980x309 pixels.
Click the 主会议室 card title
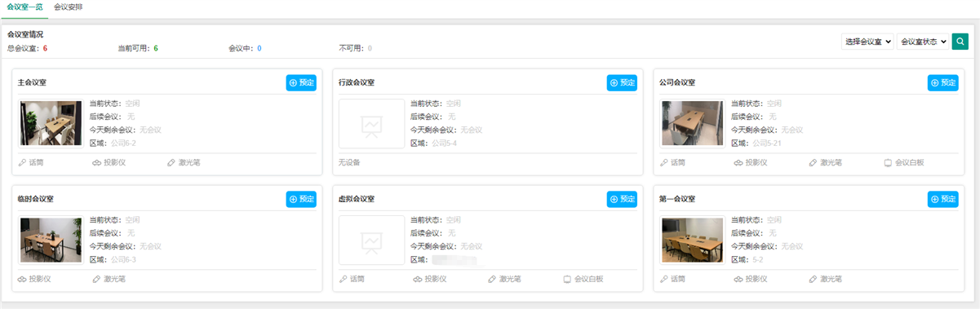[x=32, y=83]
